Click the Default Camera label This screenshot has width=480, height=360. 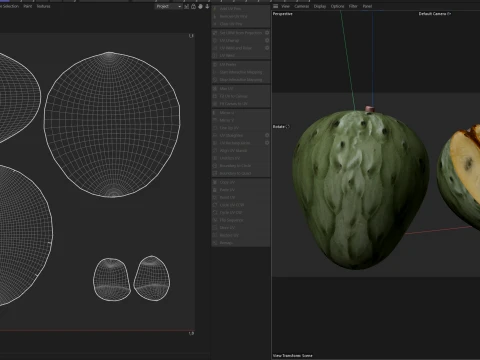tap(435, 14)
